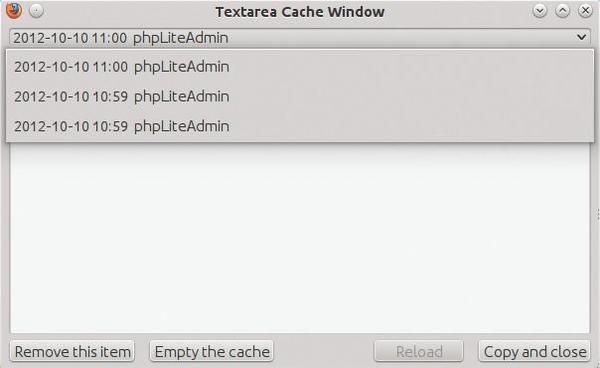This screenshot has height=368, width=600.
Task: Click the Firefox icon in the title bar
Action: (x=14, y=10)
